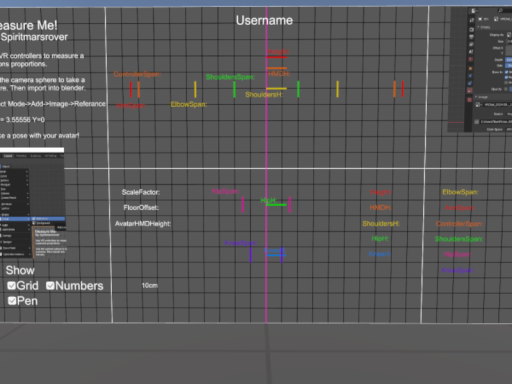
Task: Open View Layer properties tab icon
Action: [471, 44]
